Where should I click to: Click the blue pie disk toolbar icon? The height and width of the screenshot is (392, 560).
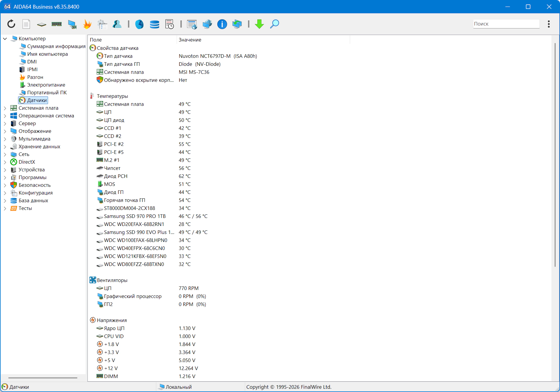point(139,24)
